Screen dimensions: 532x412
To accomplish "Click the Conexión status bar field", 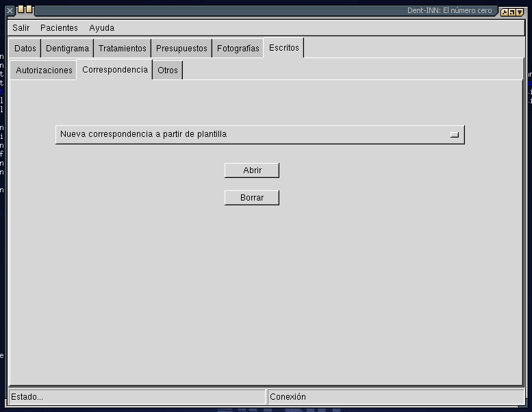I will point(394,397).
